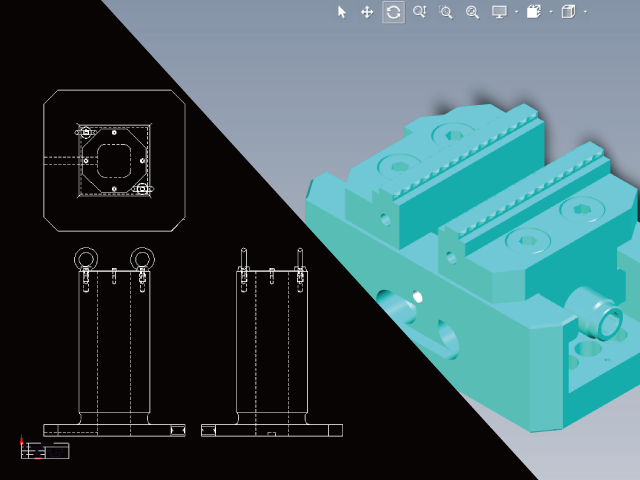The height and width of the screenshot is (480, 640).
Task: Choose the zoom window tool
Action: (446, 12)
